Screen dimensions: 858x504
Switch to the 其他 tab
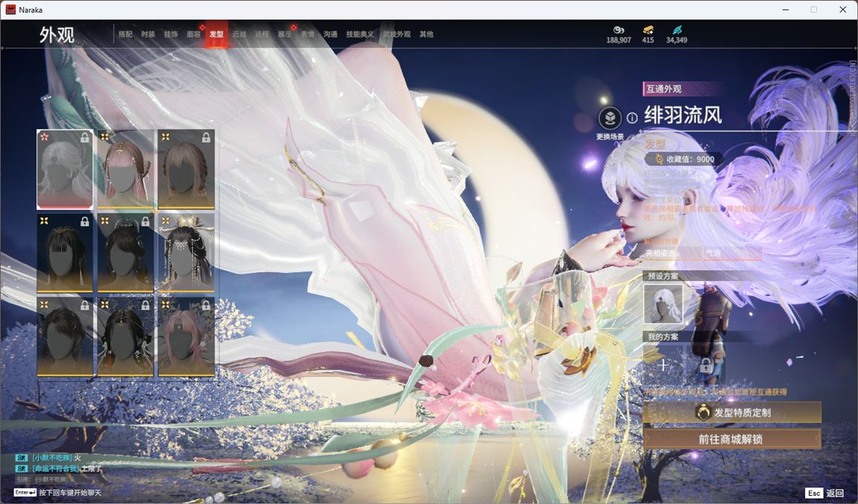(426, 34)
